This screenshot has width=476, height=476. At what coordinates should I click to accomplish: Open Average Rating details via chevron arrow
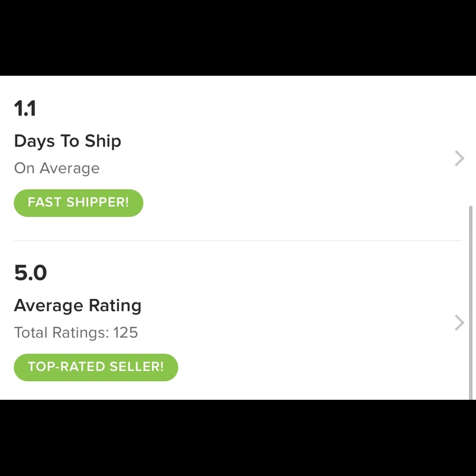coord(459,323)
